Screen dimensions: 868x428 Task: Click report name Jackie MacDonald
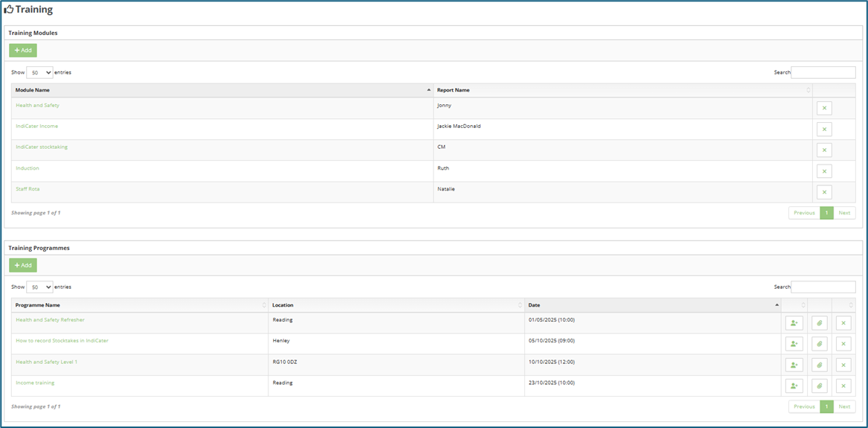tap(459, 127)
